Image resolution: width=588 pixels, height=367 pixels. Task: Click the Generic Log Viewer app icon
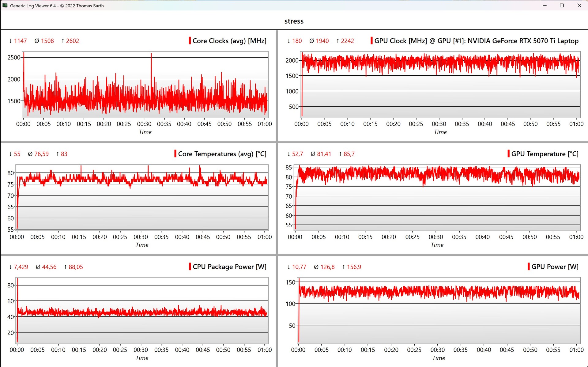point(5,6)
